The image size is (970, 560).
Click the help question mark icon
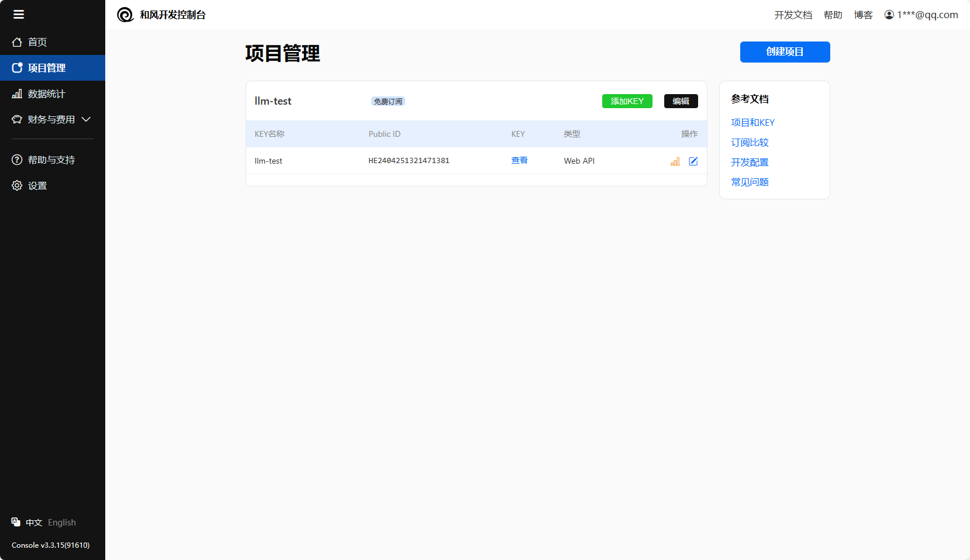pos(17,160)
